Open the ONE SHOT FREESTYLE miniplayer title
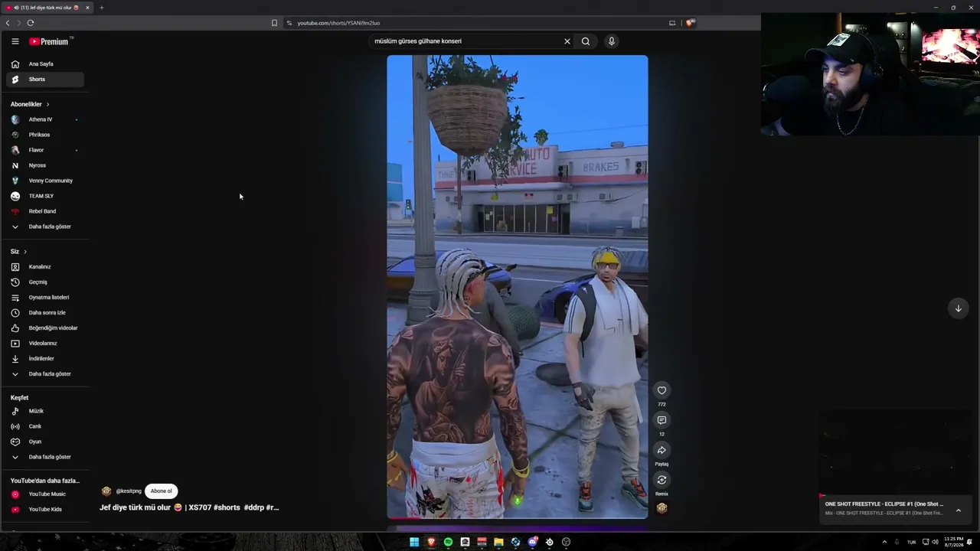The image size is (980, 551). (884, 504)
